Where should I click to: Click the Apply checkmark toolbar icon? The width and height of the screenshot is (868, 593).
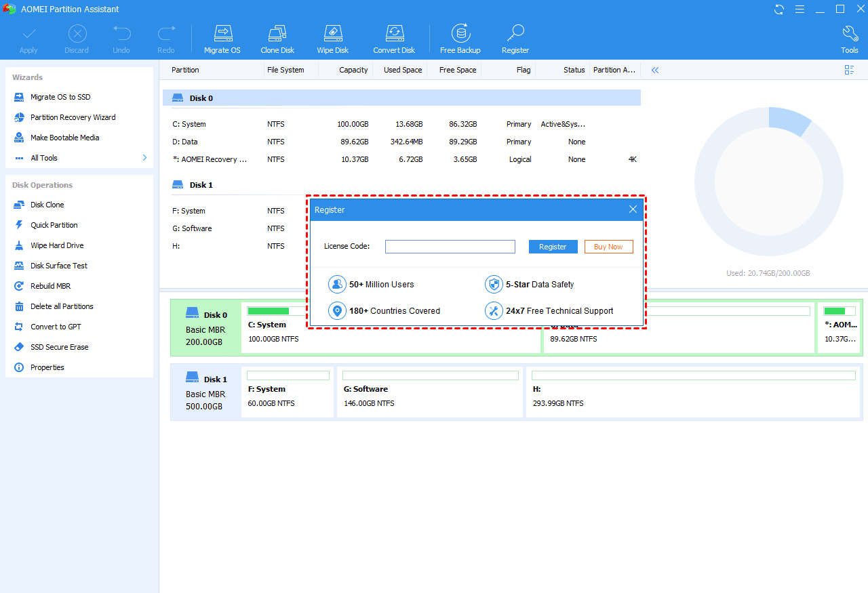click(x=28, y=33)
